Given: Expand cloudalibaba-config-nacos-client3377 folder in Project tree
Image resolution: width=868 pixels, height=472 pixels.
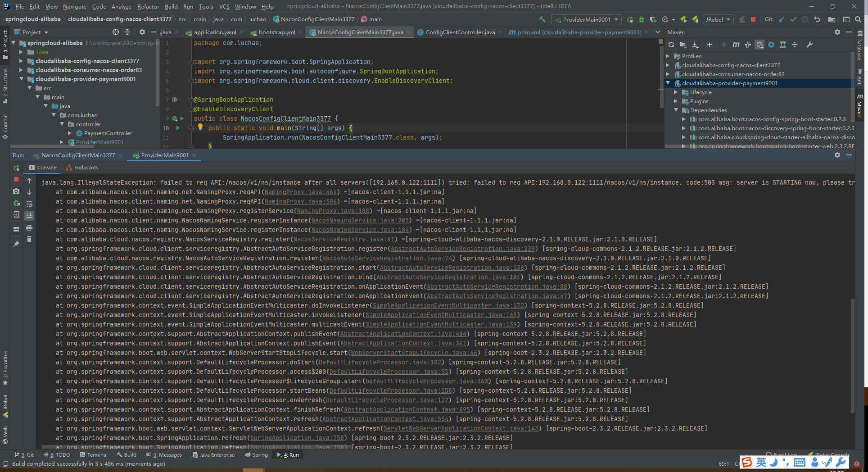Looking at the screenshot, I should tap(21, 61).
